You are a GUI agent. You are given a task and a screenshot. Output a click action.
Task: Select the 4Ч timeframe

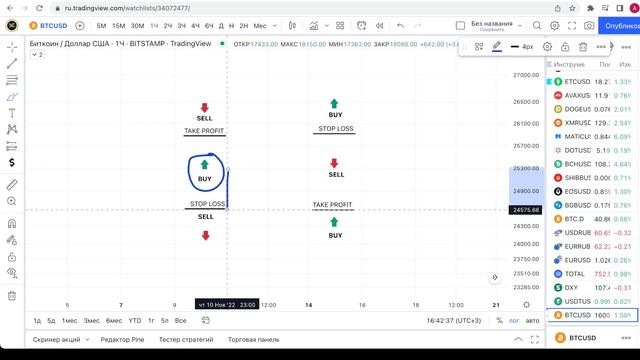196,26
